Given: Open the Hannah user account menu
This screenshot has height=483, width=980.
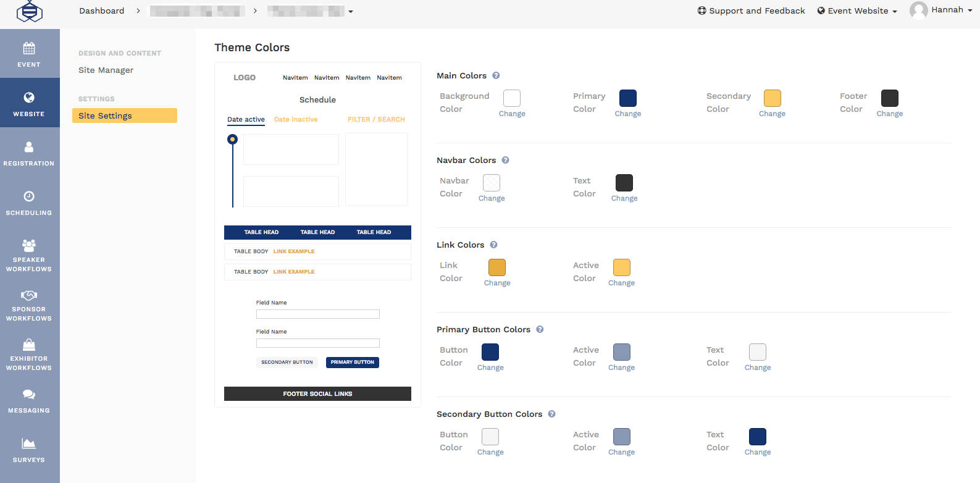Looking at the screenshot, I should coord(941,10).
